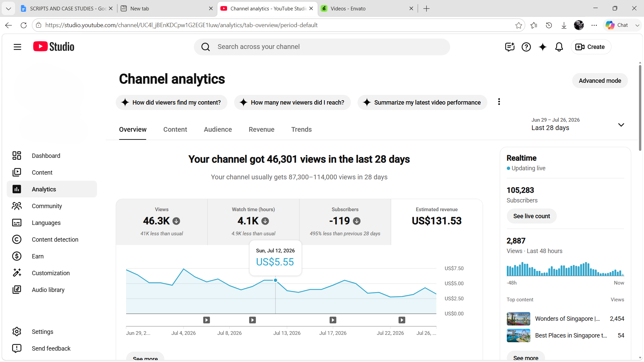Click the Search across your channel field

322,47
